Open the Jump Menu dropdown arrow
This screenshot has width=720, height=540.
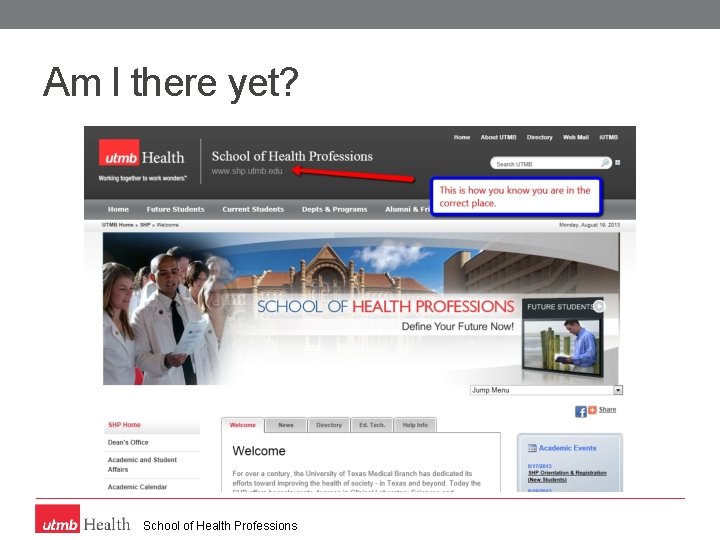tap(618, 390)
